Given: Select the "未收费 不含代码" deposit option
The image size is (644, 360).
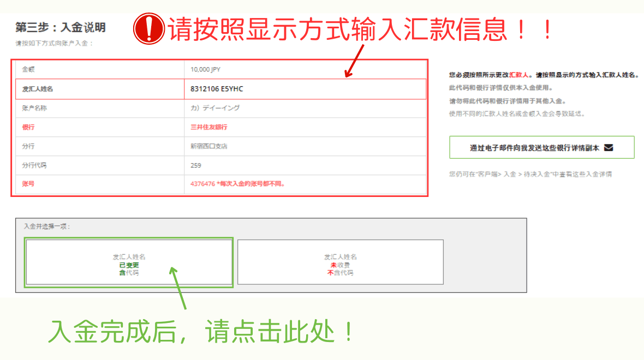Looking at the screenshot, I should click(x=339, y=262).
